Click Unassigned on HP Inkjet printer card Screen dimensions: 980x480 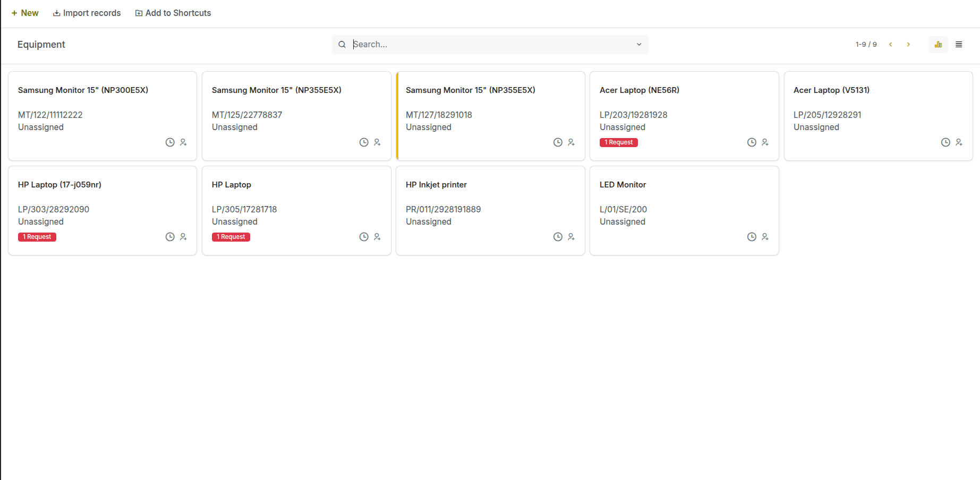pyautogui.click(x=429, y=222)
